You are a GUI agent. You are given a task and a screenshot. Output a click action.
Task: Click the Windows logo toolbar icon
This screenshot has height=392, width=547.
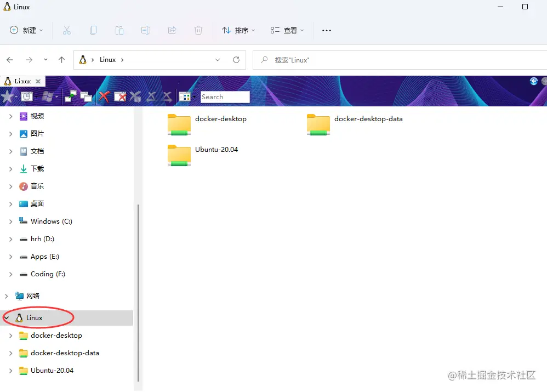click(x=48, y=96)
